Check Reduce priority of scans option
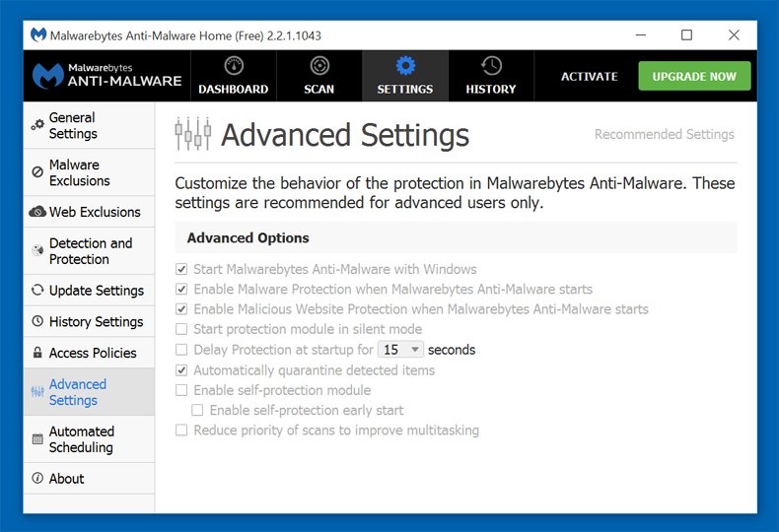The image size is (779, 532). pyautogui.click(x=181, y=430)
